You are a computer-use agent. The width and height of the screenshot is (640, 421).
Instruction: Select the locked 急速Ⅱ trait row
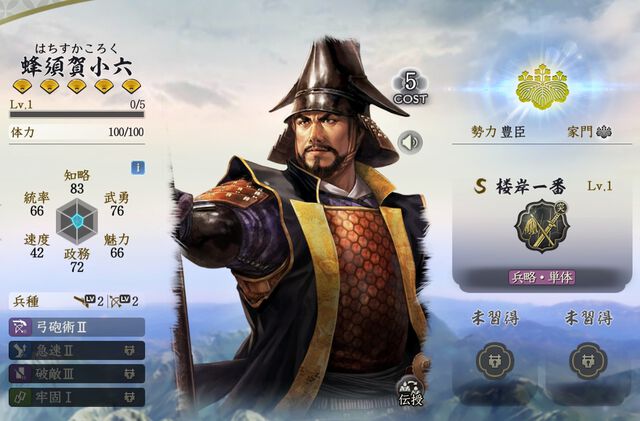(x=77, y=350)
